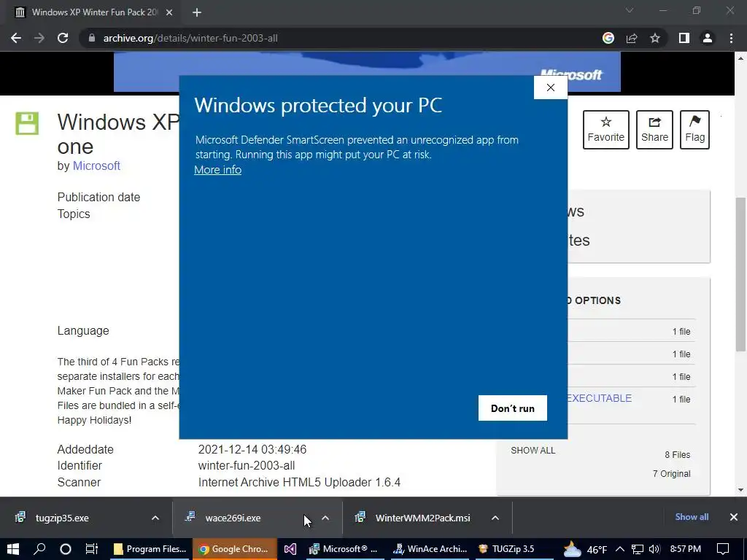The height and width of the screenshot is (560, 747).
Task: Open the tugzip35.exe download
Action: pyautogui.click(x=62, y=518)
